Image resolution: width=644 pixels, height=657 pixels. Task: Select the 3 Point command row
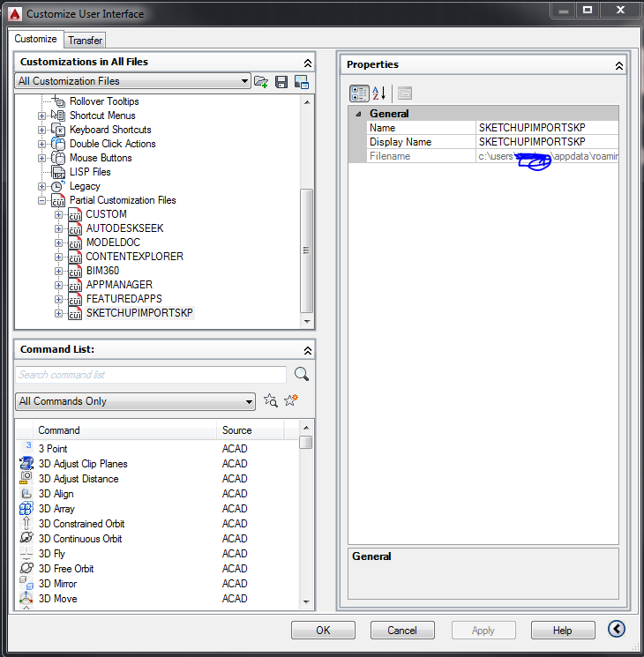coord(158,448)
